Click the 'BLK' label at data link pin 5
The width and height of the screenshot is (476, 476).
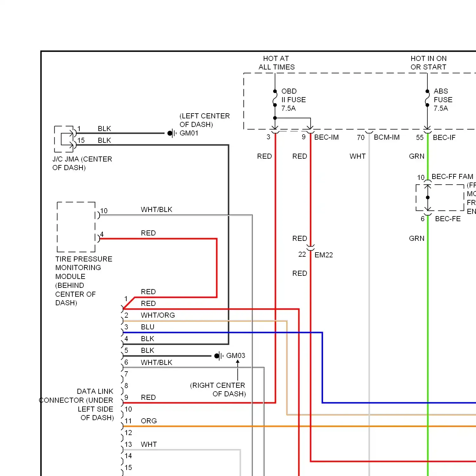(148, 350)
